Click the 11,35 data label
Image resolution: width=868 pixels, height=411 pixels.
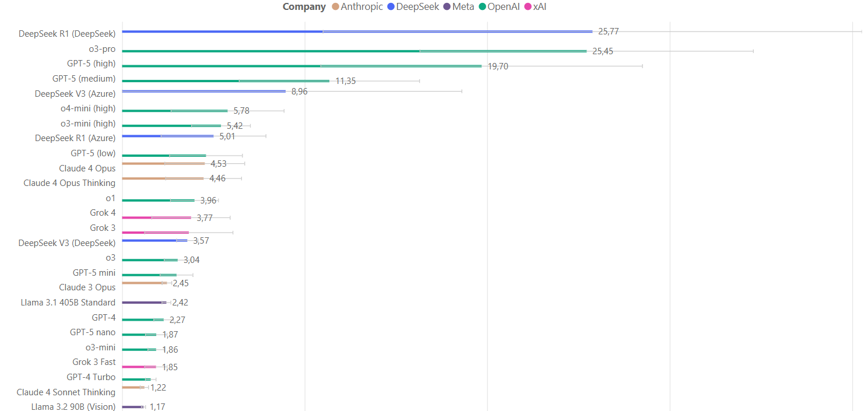click(x=346, y=81)
